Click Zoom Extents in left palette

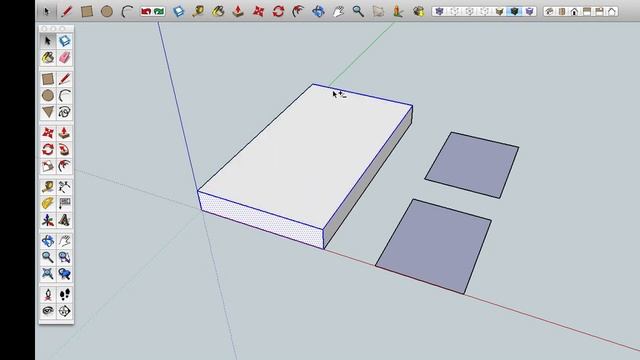click(x=48, y=273)
